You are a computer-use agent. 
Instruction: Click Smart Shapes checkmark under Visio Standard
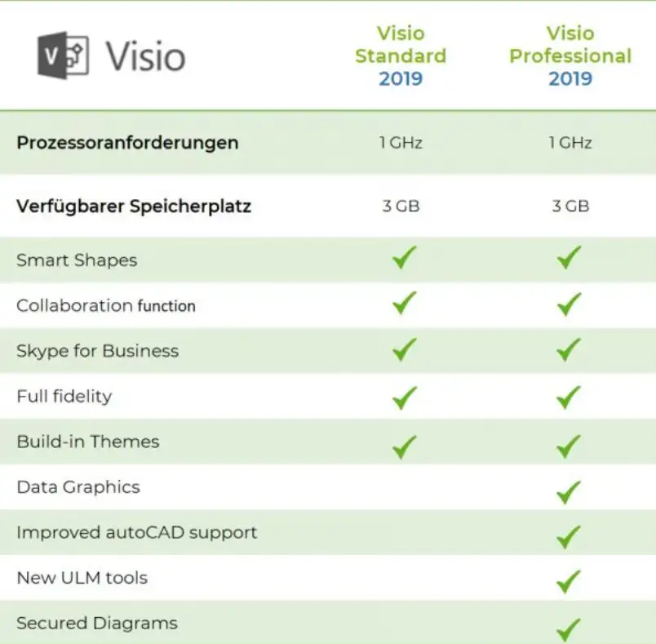[404, 259]
